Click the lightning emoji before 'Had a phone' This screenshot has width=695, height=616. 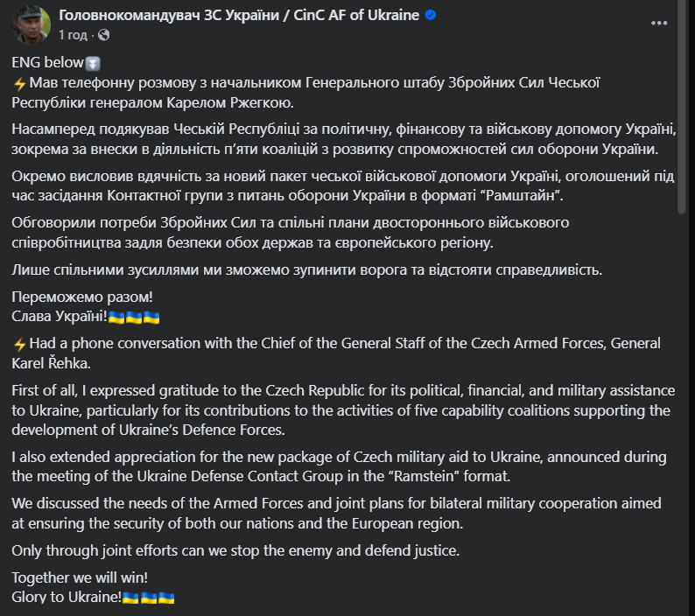click(20, 343)
